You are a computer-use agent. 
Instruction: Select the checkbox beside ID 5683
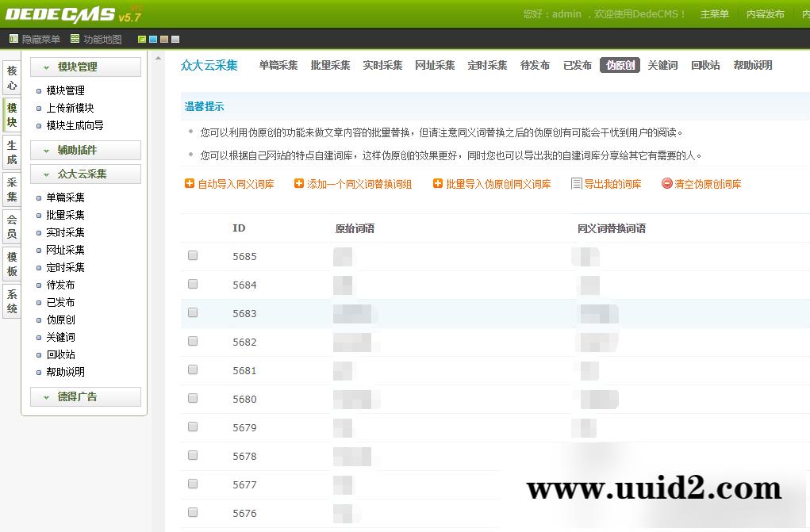(x=191, y=312)
